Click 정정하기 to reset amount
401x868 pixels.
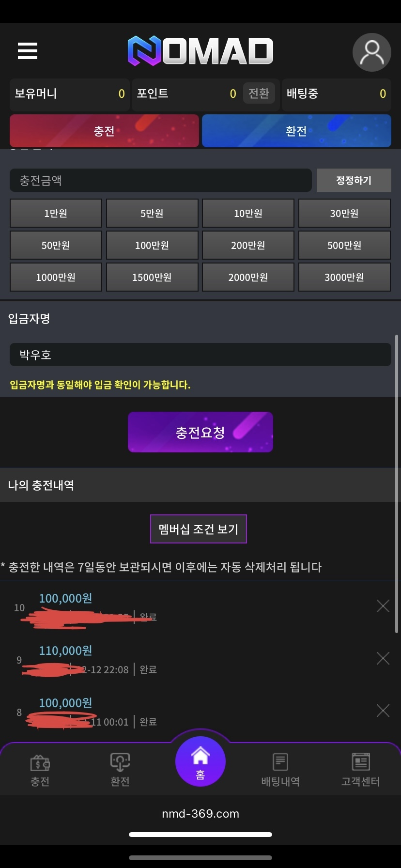354,180
